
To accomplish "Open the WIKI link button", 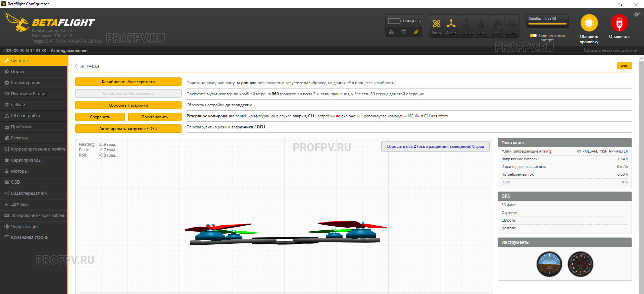I will coord(624,66).
